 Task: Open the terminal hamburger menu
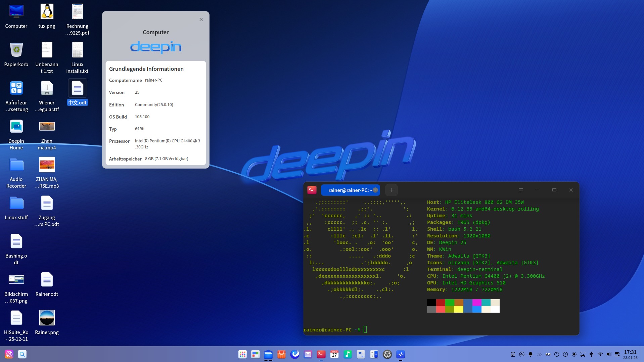point(521,190)
